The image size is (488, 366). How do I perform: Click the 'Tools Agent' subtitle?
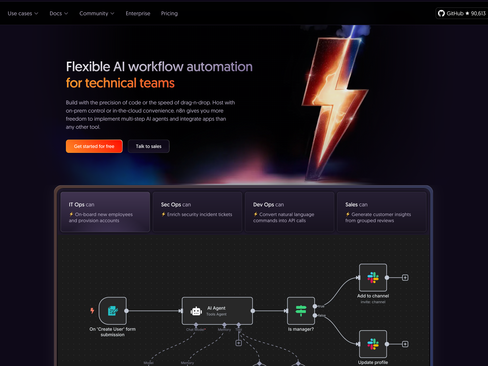point(216,314)
